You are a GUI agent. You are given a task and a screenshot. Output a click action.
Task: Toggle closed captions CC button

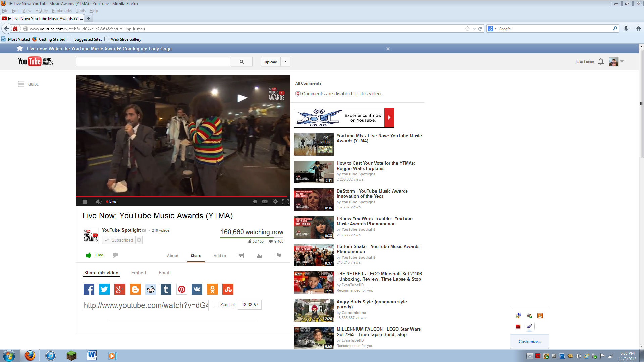265,201
